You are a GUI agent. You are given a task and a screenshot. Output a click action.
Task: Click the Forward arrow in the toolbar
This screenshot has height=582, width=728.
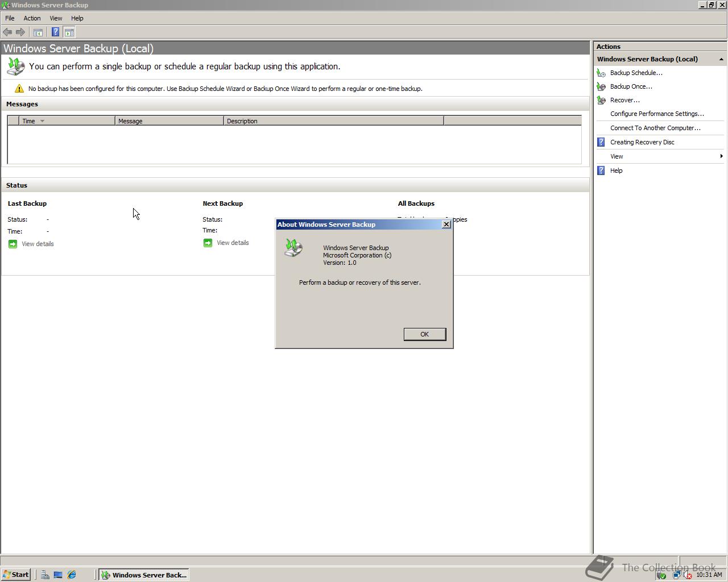click(20, 32)
